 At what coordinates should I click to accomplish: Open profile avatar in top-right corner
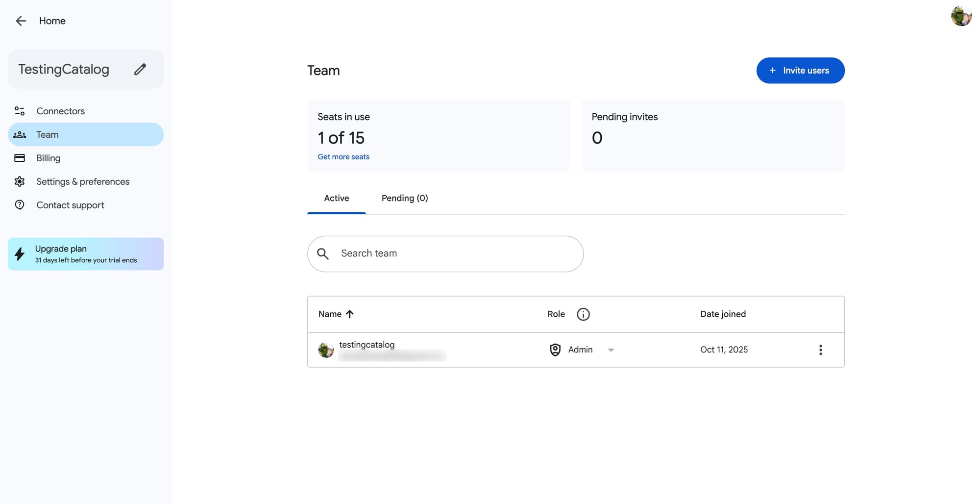click(961, 16)
